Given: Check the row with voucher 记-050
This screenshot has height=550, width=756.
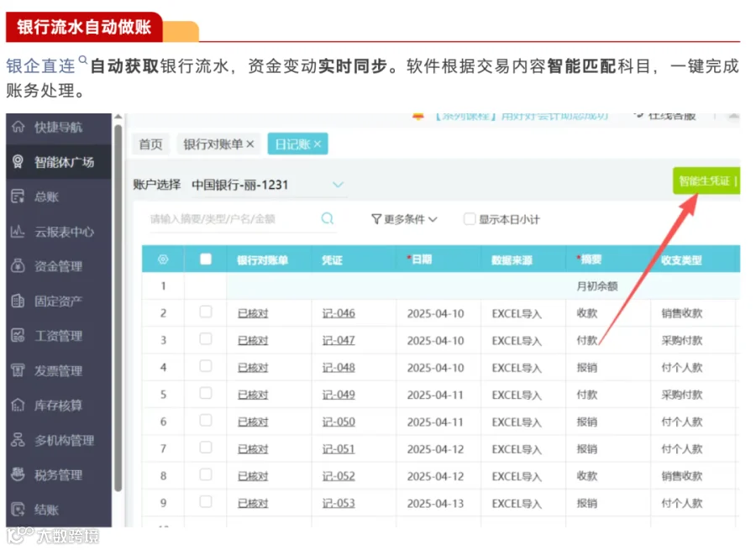Looking at the screenshot, I should pos(206,421).
